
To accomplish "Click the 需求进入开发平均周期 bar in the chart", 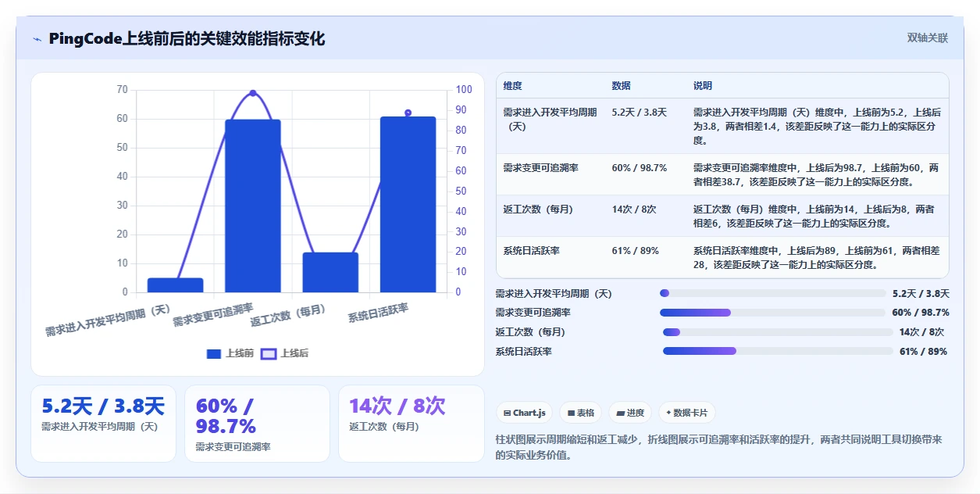I will (x=175, y=285).
